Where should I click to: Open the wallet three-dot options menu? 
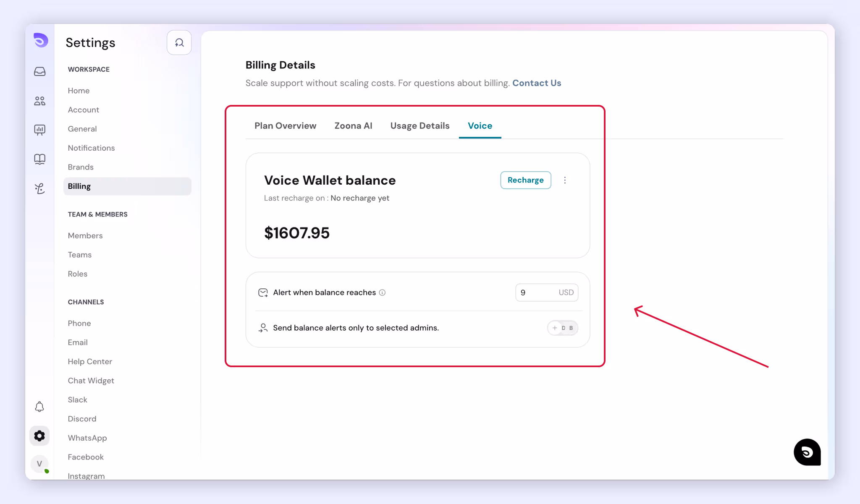pyautogui.click(x=565, y=180)
